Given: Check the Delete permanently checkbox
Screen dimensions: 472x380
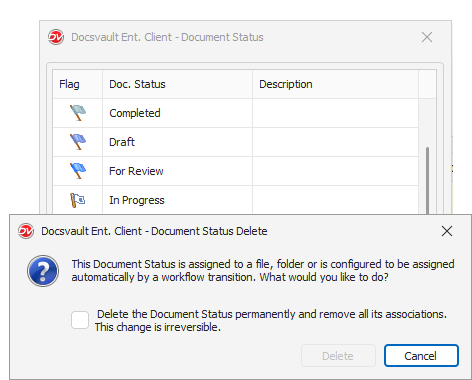Looking at the screenshot, I should tap(80, 320).
